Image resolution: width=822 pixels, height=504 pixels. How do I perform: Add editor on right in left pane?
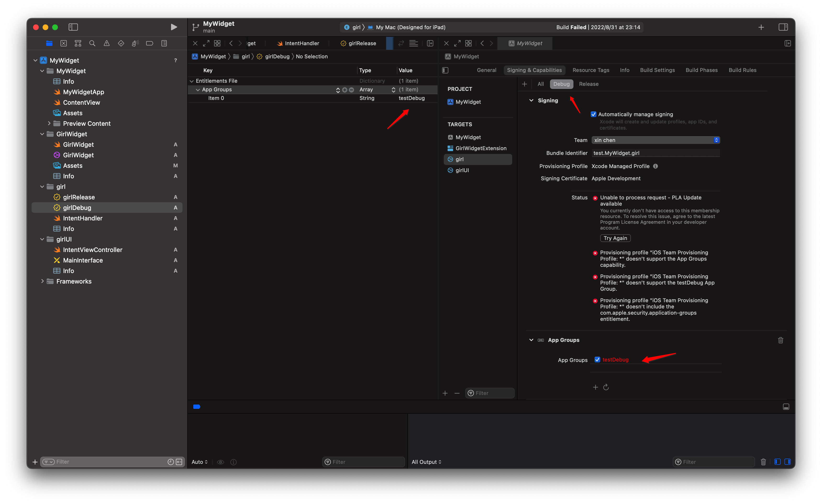pos(430,43)
